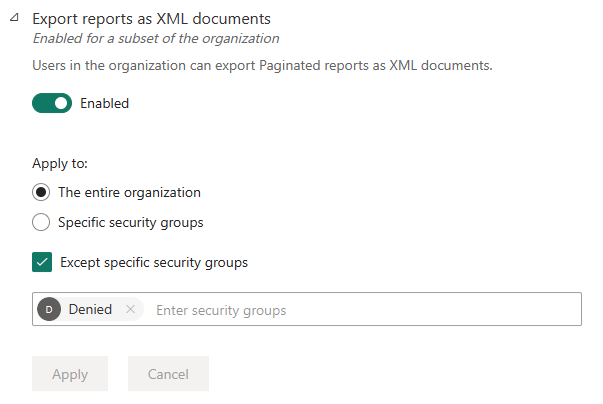Click the "Except specific security groups" label
This screenshot has width=603, height=404.
pyautogui.click(x=154, y=263)
